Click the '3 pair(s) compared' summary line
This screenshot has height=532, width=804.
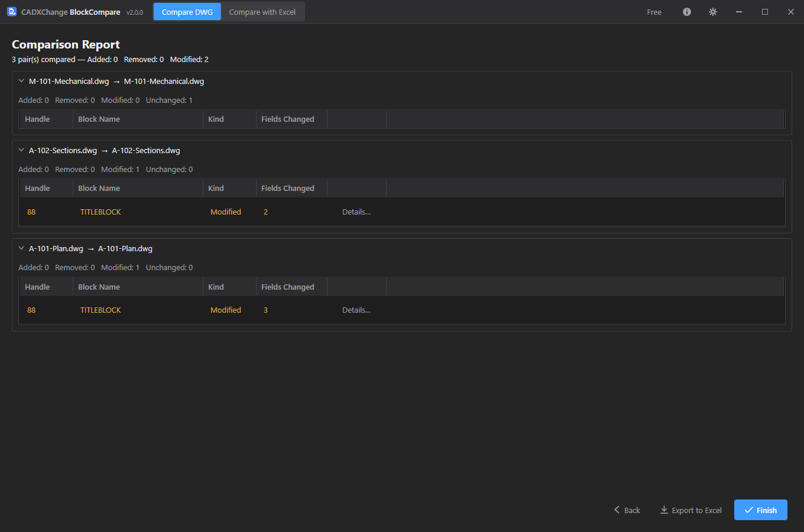[110, 59]
